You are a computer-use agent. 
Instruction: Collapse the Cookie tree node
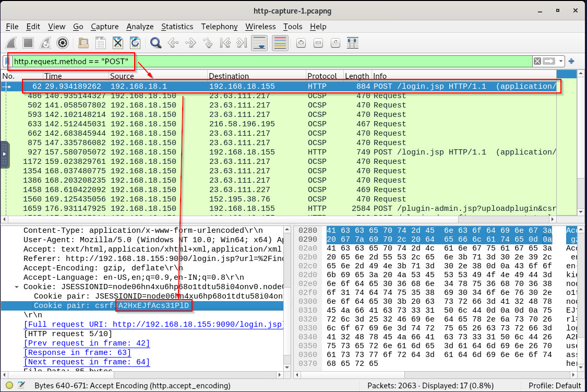[x=17, y=287]
